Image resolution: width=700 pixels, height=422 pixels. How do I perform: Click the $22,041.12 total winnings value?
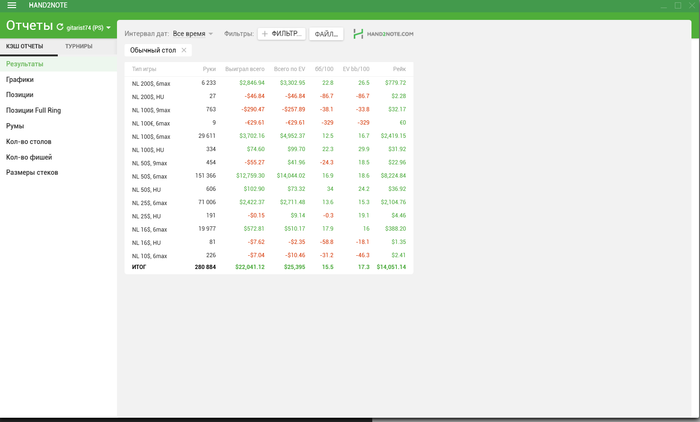click(250, 267)
